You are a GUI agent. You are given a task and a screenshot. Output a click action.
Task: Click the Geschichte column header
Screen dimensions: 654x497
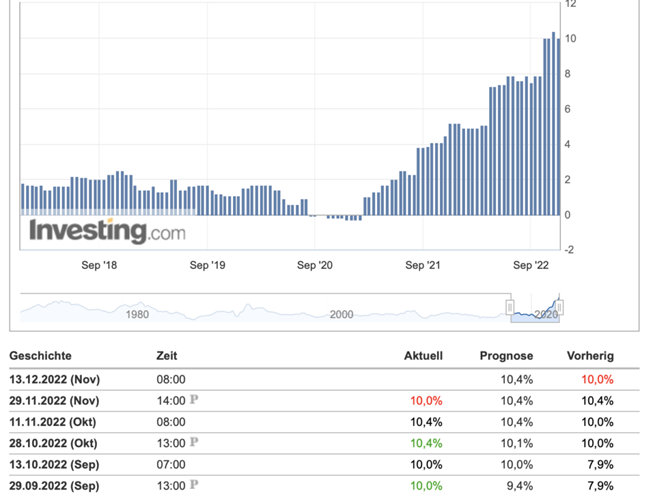[40, 356]
